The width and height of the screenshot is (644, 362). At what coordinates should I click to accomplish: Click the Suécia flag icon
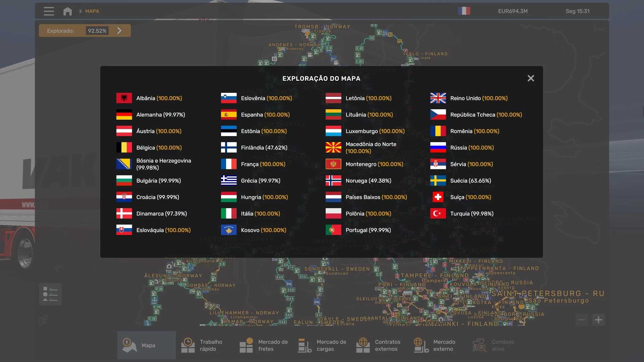click(438, 181)
